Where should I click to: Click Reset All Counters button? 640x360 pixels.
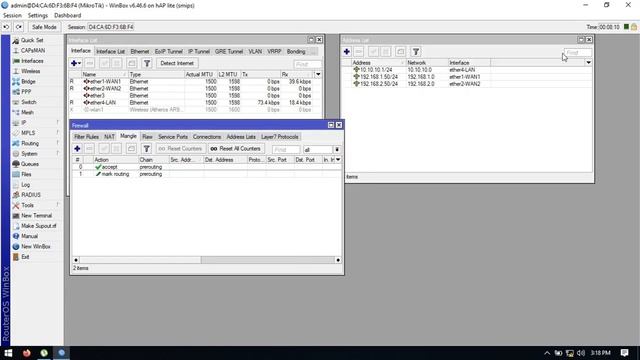point(236,149)
